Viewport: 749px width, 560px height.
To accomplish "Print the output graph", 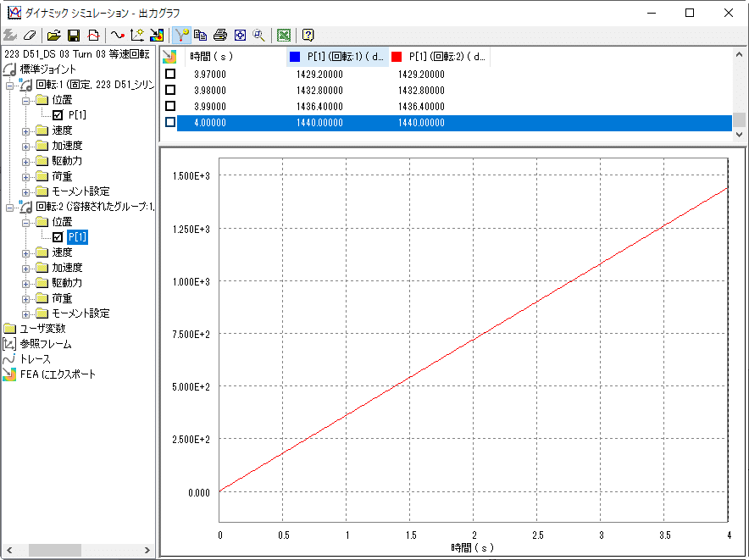I will [220, 36].
